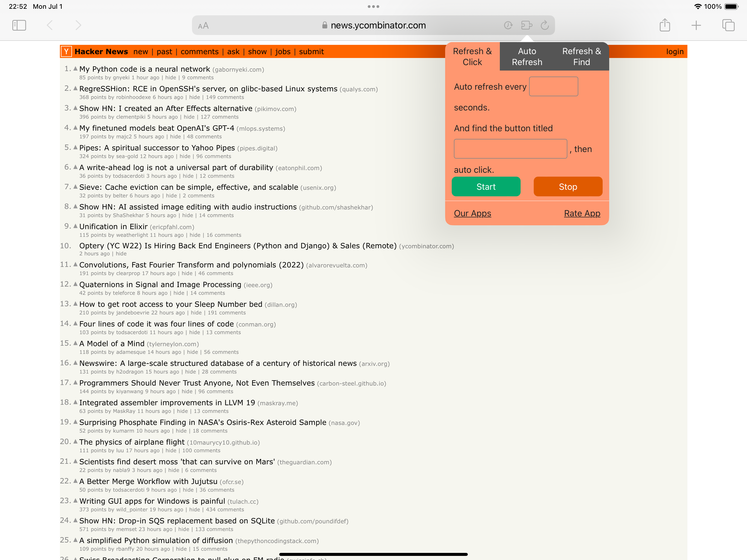Stop the auto refresh with the orange button
The width and height of the screenshot is (747, 560).
pos(568,186)
